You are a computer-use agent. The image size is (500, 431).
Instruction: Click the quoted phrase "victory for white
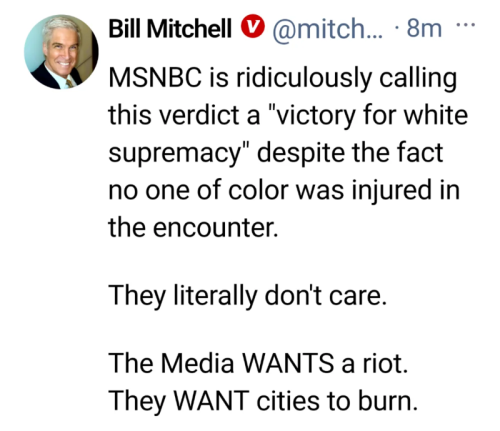click(368, 116)
